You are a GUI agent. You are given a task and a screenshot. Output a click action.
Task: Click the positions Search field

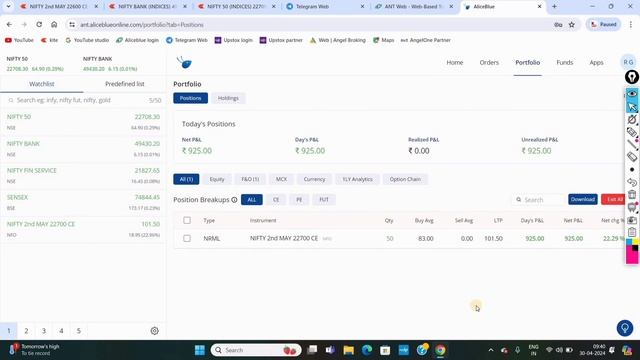coord(538,200)
